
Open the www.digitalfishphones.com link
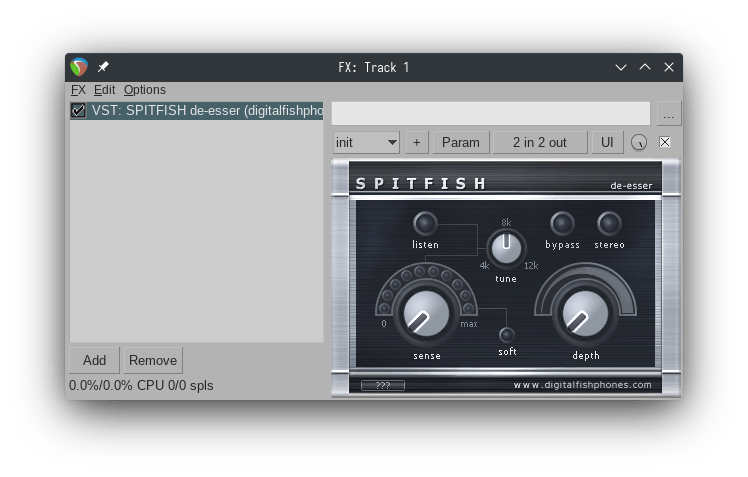coord(582,385)
